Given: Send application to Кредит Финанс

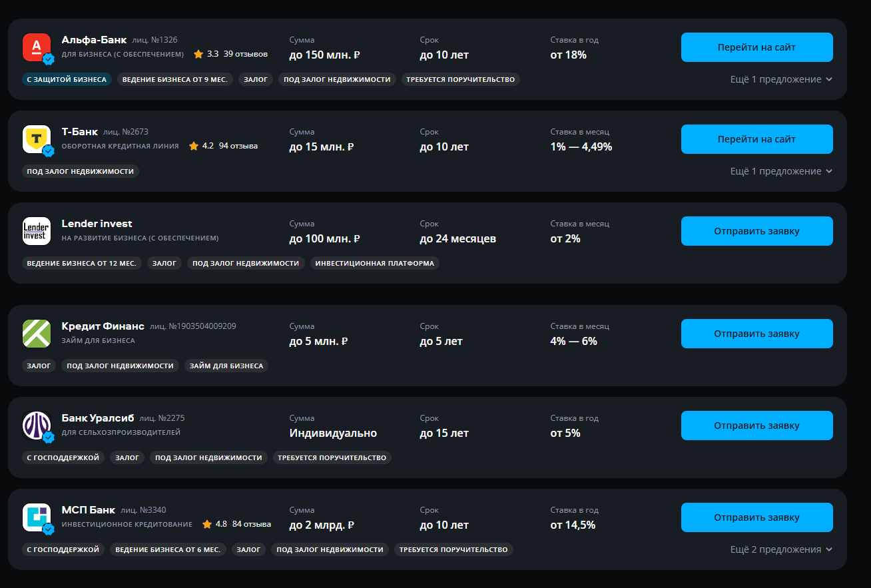Looking at the screenshot, I should tap(756, 334).
